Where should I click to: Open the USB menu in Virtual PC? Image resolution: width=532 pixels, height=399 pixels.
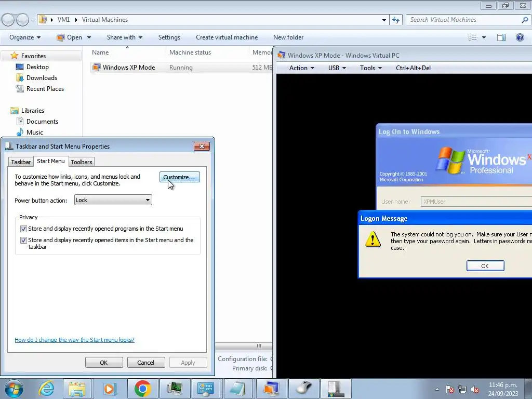click(x=337, y=68)
